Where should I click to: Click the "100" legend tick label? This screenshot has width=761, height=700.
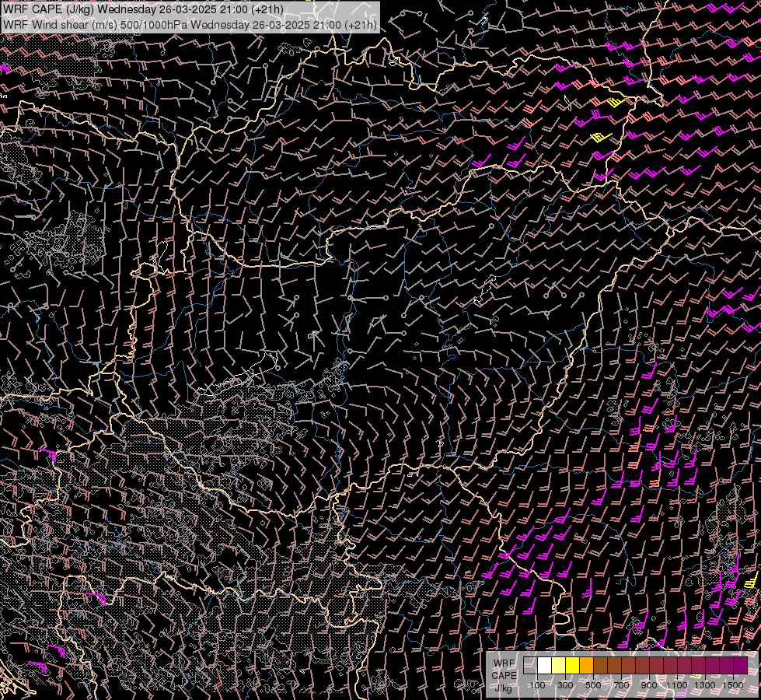click(x=537, y=685)
